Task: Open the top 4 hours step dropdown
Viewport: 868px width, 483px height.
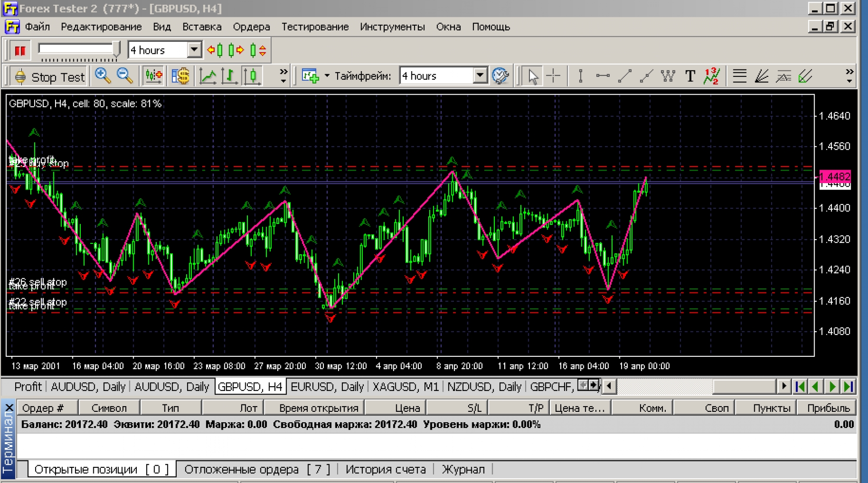Action: (194, 50)
